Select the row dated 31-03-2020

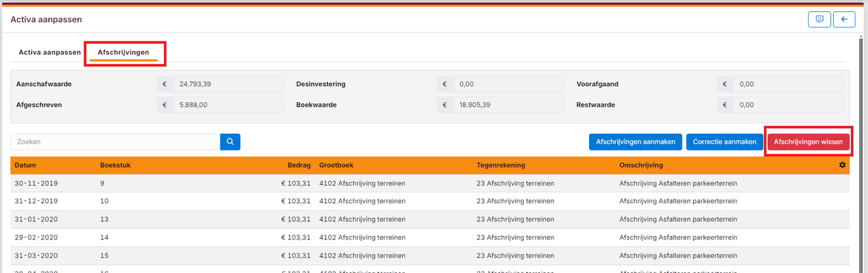[430, 256]
